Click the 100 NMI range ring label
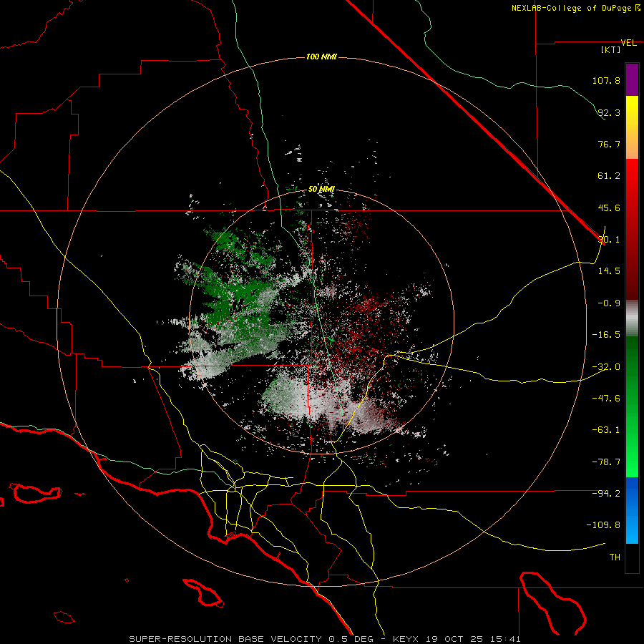Image resolution: width=644 pixels, height=644 pixels. 321,57
